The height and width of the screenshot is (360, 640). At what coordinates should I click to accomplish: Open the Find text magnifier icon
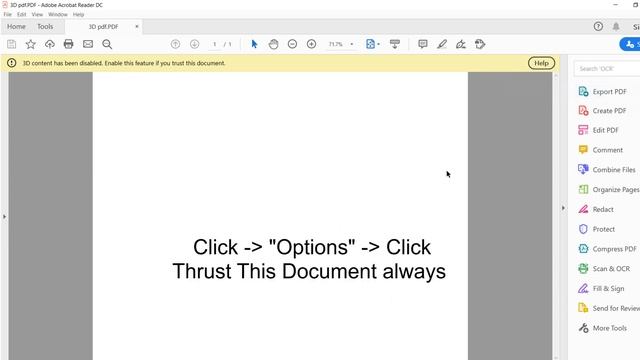click(x=107, y=44)
